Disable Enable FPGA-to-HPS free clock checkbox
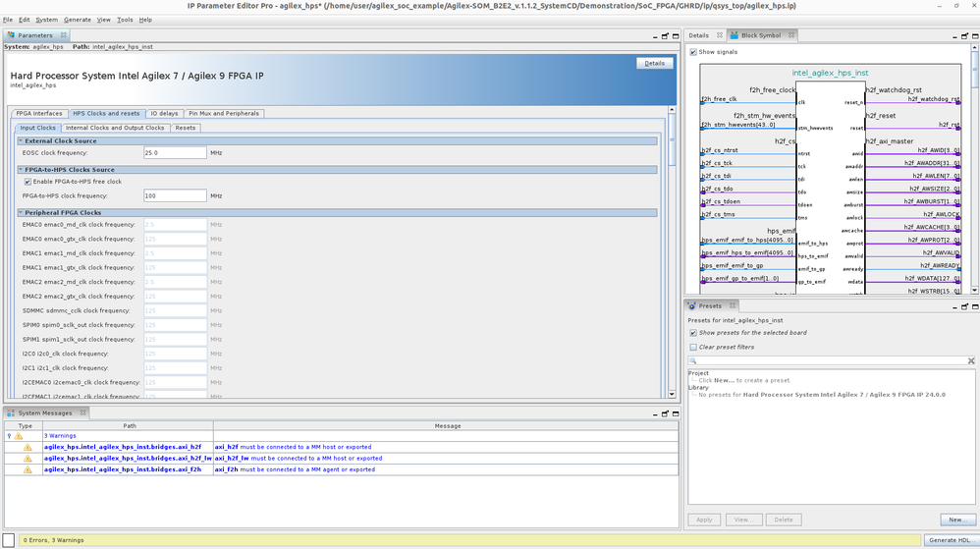This screenshot has height=549, width=980. tap(27, 182)
